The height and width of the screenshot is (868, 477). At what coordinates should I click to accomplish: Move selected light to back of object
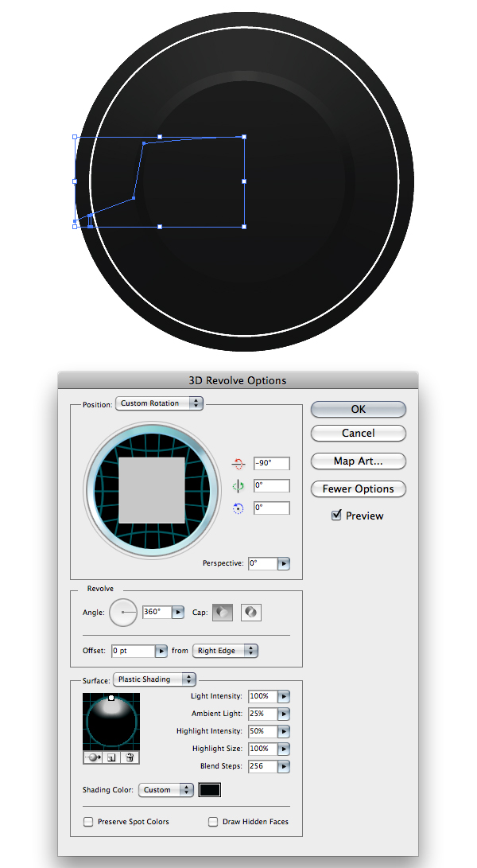[x=94, y=757]
